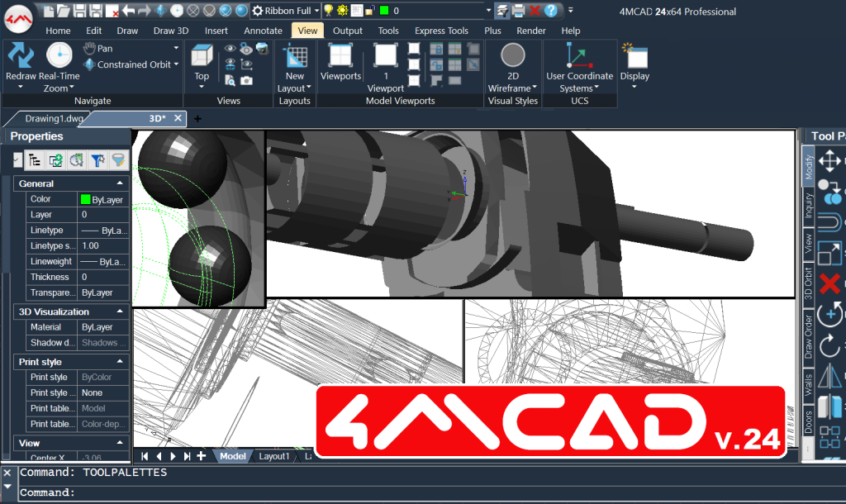Click the red X Delete tool in palette
This screenshot has width=846, height=504.
coord(829,283)
